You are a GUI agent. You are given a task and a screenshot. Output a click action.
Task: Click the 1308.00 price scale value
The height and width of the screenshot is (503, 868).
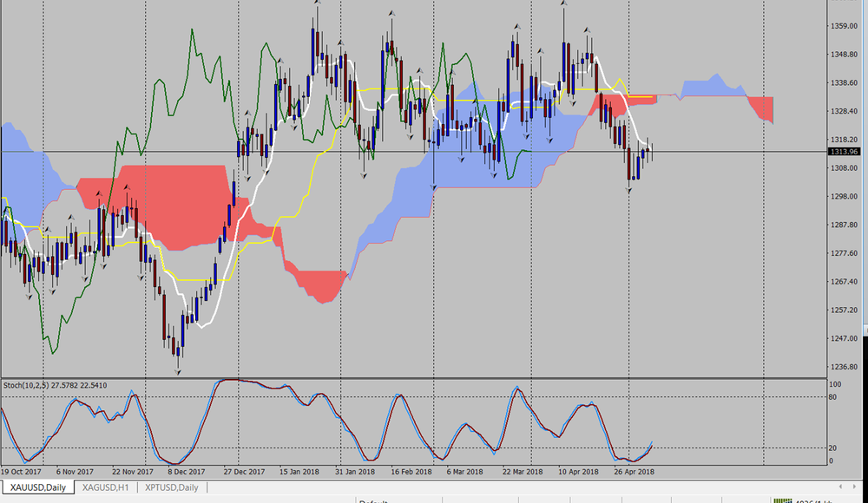coord(844,168)
